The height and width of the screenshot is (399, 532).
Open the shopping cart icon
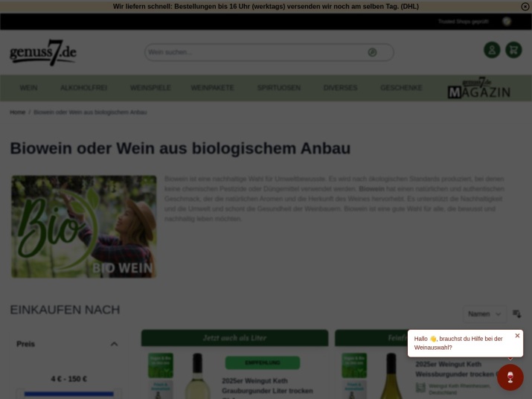[513, 50]
